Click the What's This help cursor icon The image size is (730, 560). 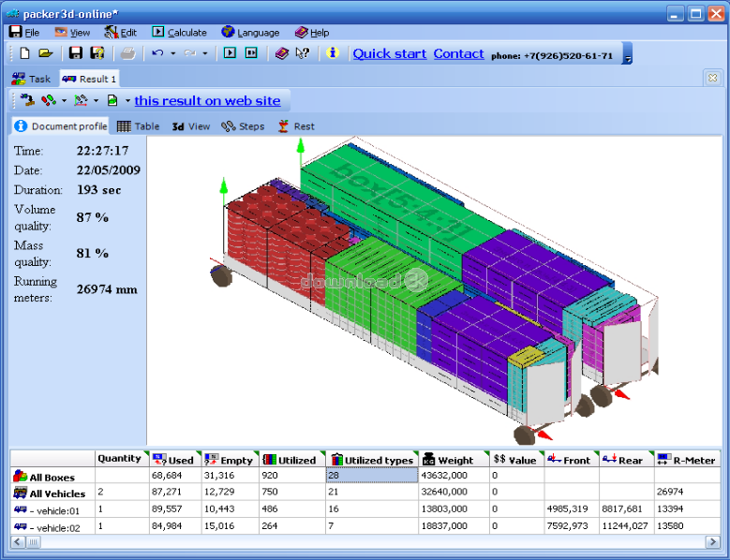302,53
